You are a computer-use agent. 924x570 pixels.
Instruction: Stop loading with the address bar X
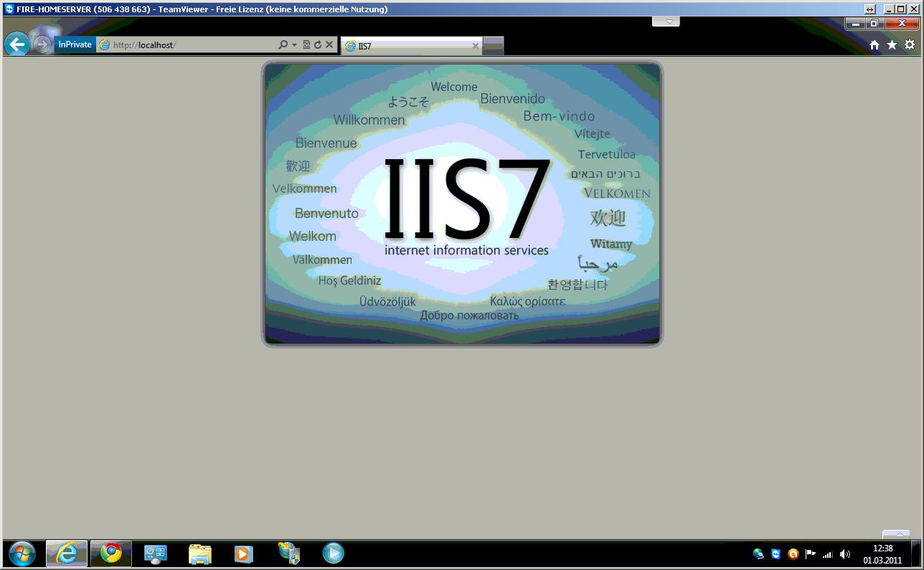[x=329, y=44]
